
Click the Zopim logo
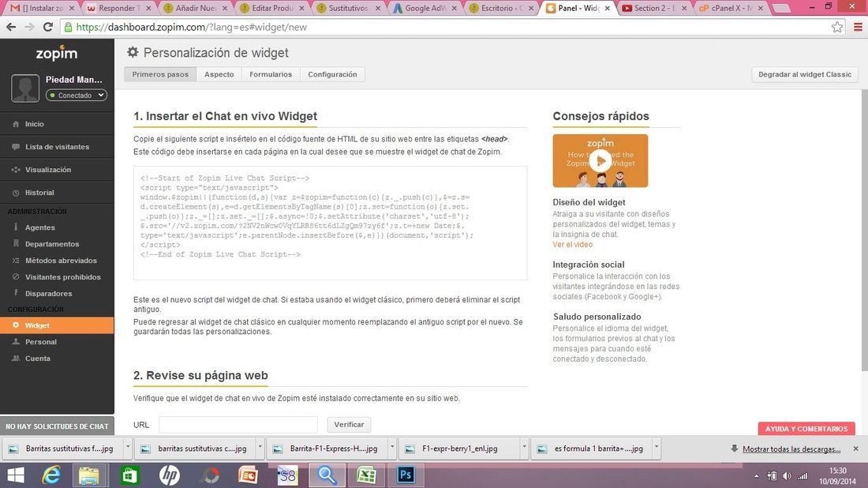57,53
